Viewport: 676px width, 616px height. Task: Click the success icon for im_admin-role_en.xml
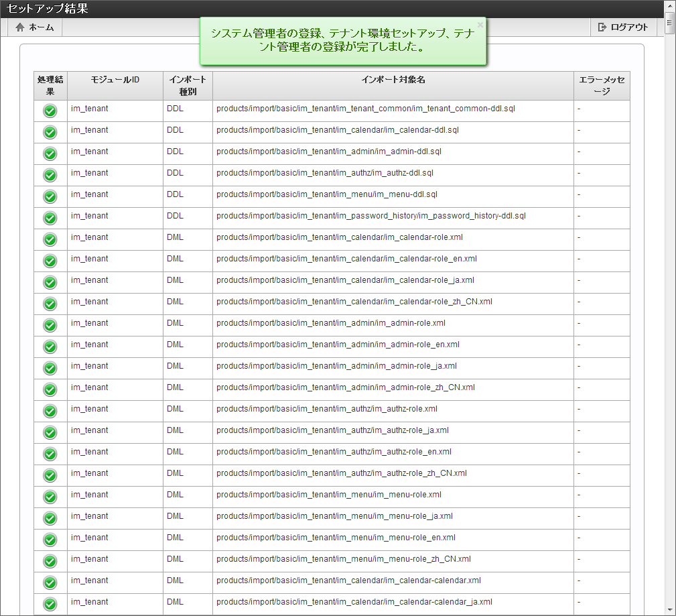[x=50, y=347]
